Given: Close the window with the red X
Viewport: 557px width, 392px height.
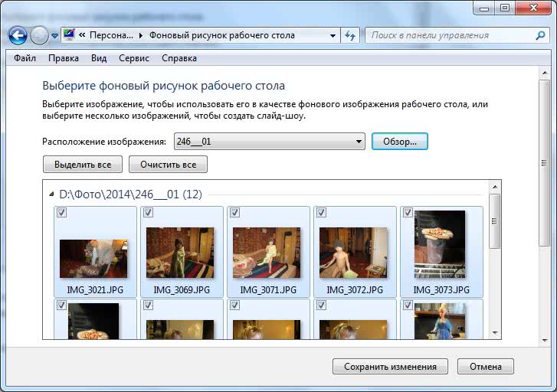Looking at the screenshot, I should (533, 8).
